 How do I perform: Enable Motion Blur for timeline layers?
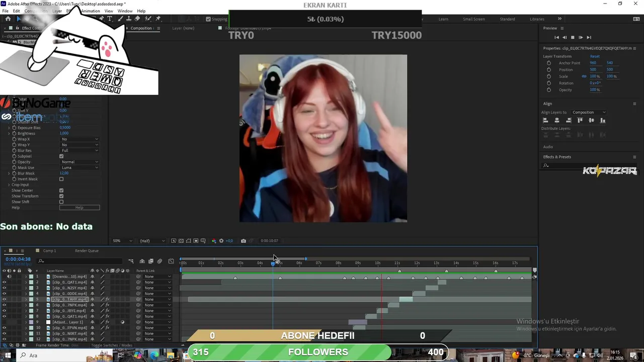pos(159,261)
